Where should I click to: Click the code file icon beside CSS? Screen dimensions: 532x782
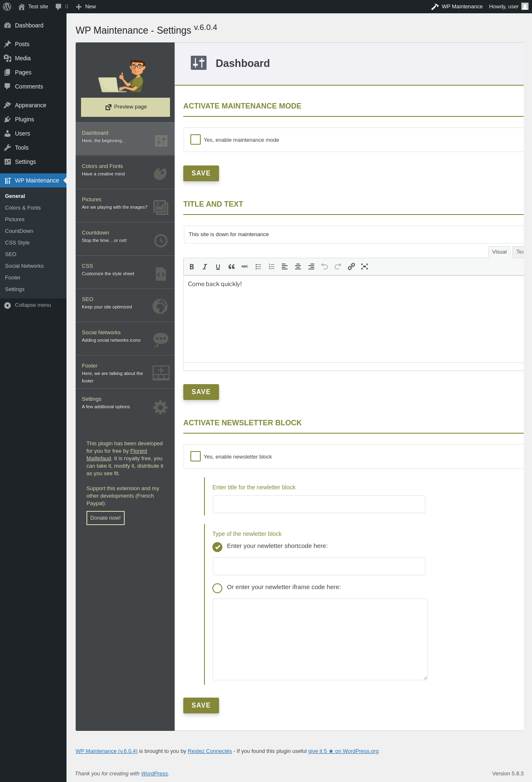coord(161,274)
